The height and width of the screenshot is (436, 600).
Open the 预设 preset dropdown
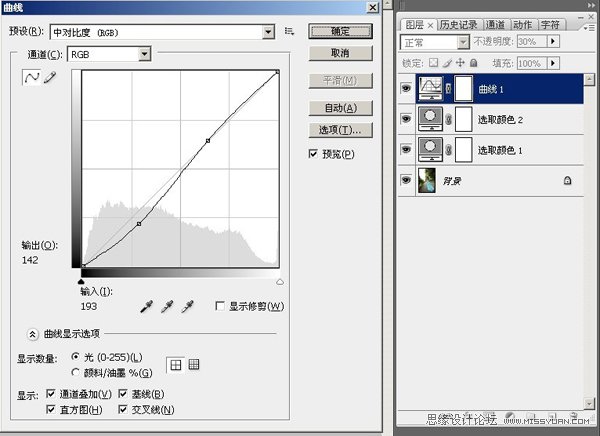268,32
